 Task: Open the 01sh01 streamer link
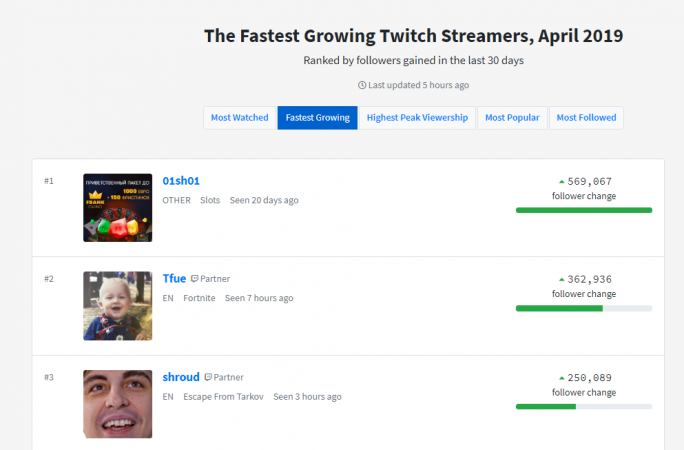click(x=181, y=181)
